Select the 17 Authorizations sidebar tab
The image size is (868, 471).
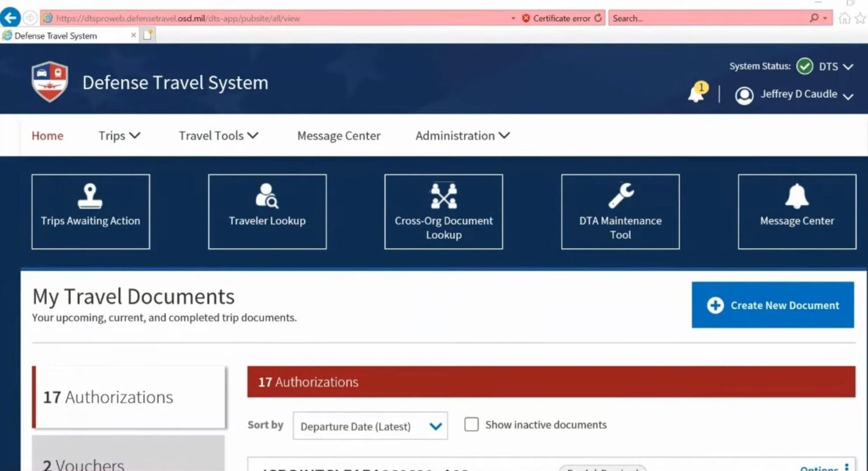coord(129,397)
